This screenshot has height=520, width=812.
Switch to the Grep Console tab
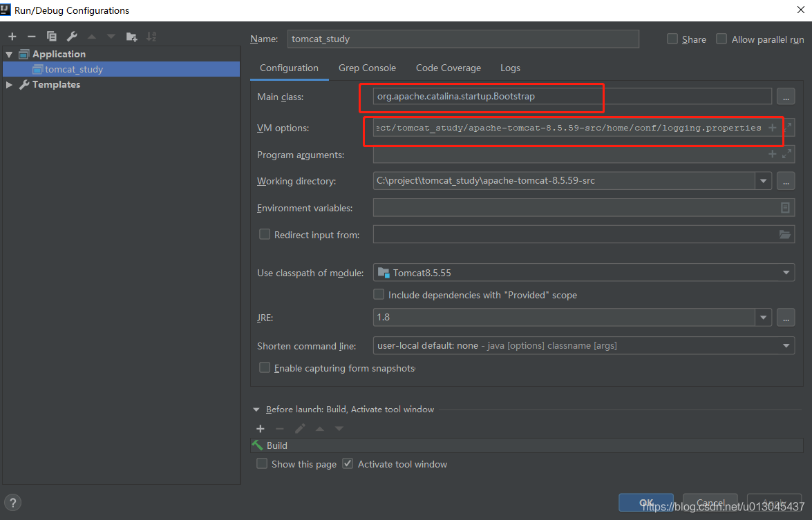pyautogui.click(x=367, y=68)
